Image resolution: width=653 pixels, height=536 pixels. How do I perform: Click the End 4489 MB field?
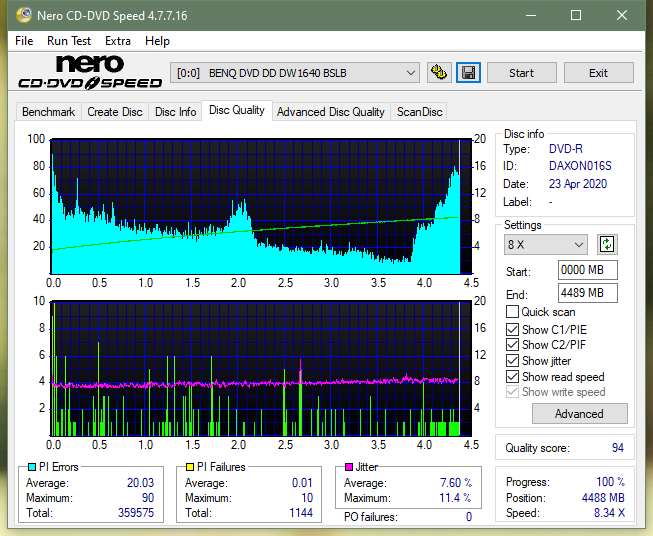tap(587, 293)
